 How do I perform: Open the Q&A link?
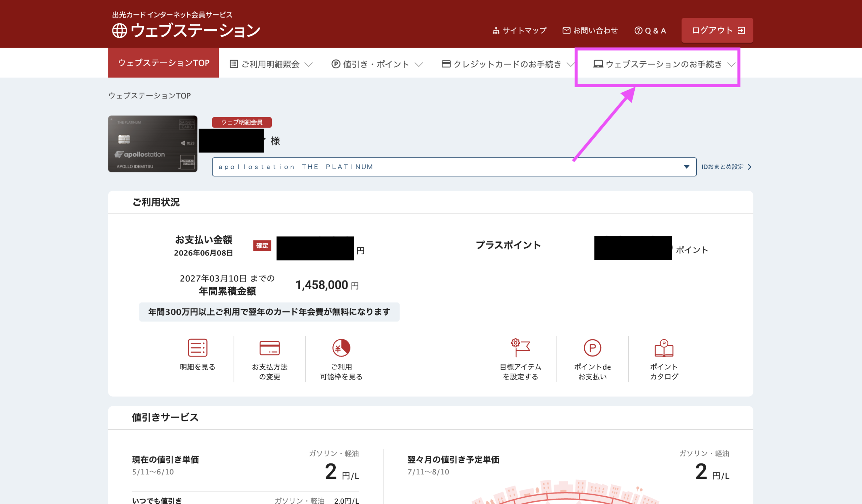(650, 30)
